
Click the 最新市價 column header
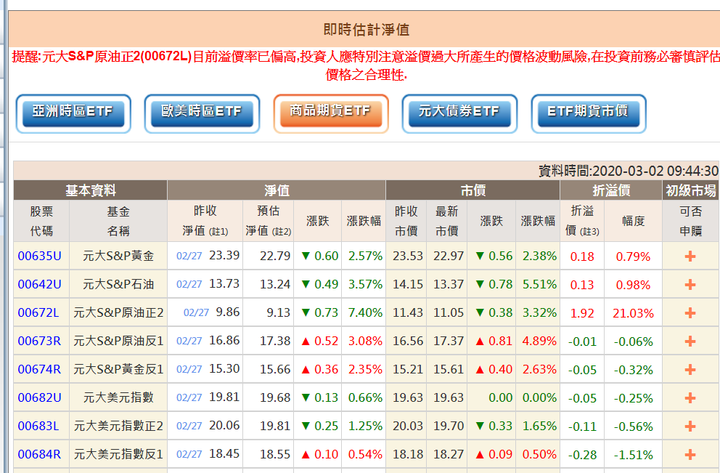coord(447,221)
